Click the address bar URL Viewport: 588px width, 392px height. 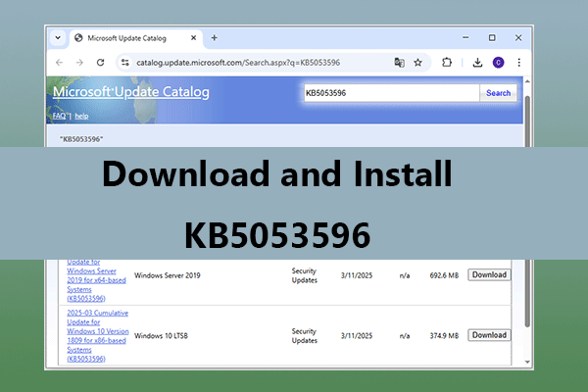(x=238, y=63)
